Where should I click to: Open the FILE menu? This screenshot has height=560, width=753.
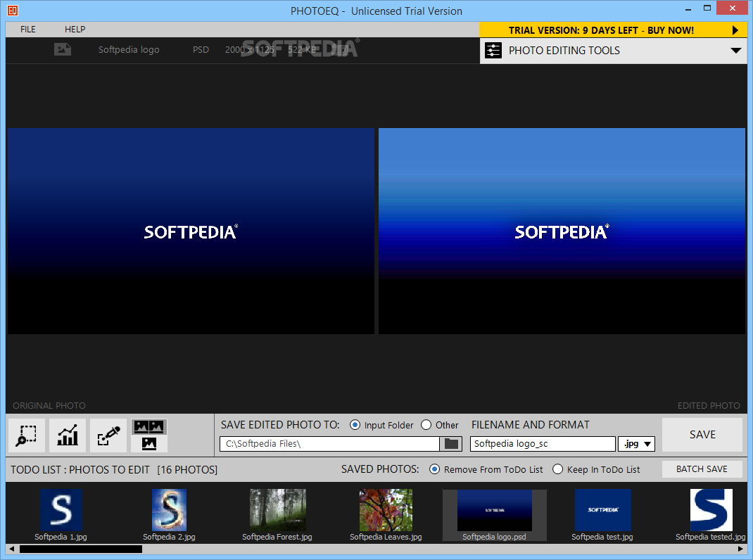coord(28,30)
